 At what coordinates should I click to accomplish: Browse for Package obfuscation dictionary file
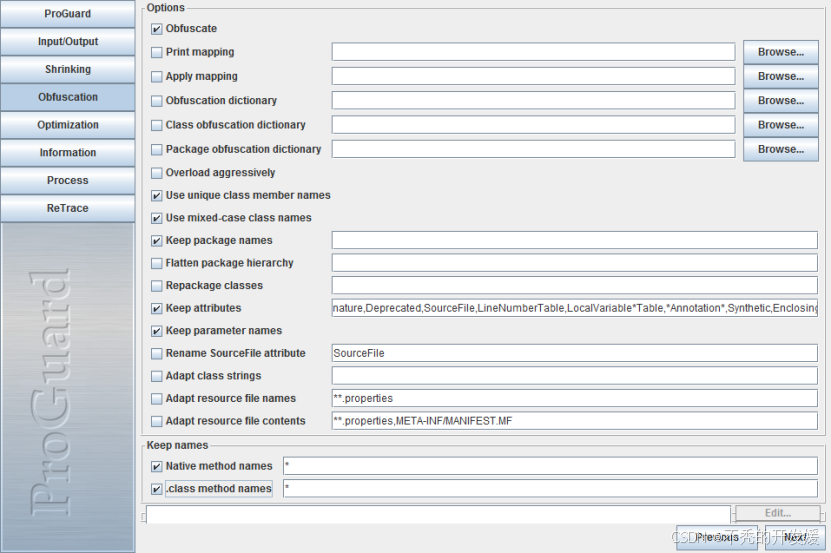tap(781, 150)
